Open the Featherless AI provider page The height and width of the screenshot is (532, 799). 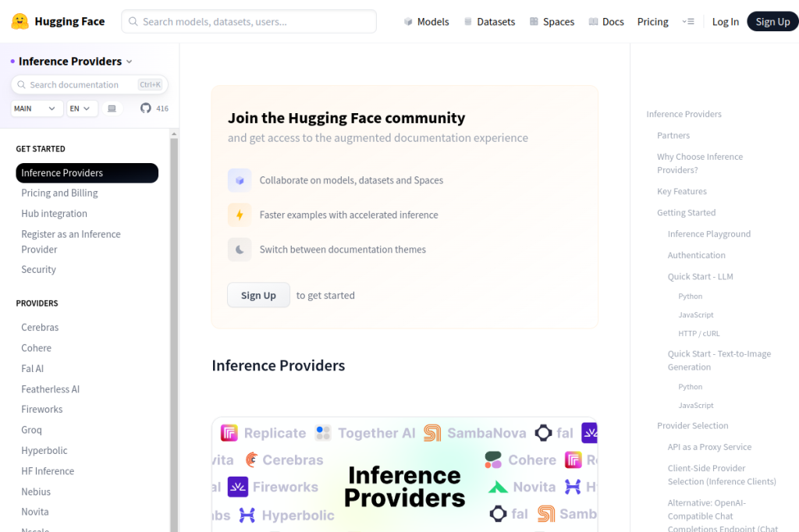pyautogui.click(x=51, y=389)
